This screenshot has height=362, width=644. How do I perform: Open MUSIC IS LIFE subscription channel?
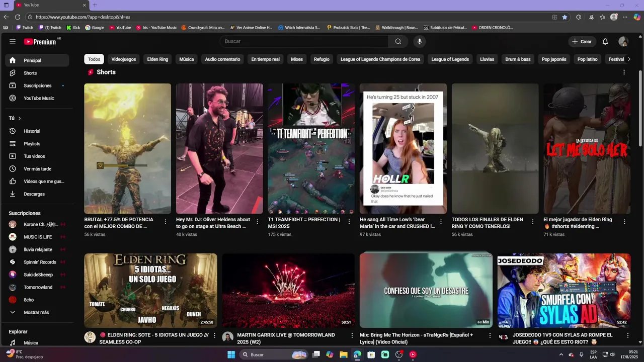pyautogui.click(x=37, y=237)
